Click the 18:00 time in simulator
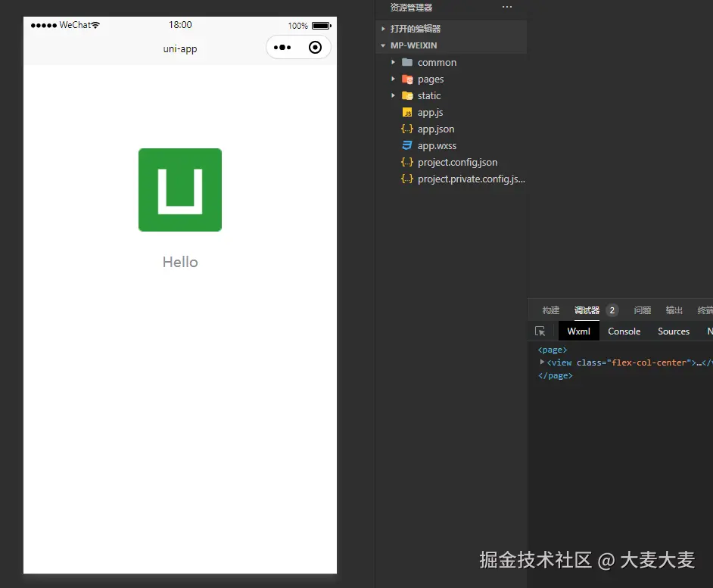The width and height of the screenshot is (713, 588). (180, 24)
